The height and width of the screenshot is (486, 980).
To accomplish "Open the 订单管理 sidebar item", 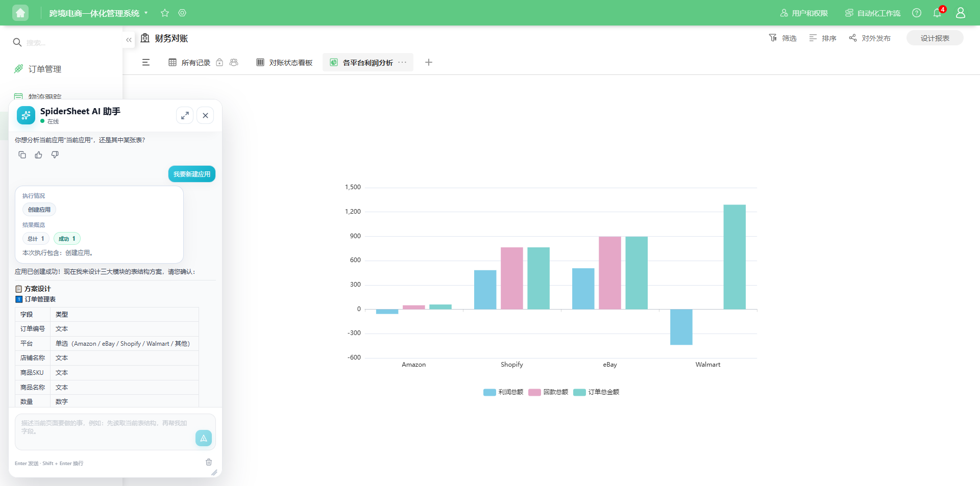I will tap(45, 69).
